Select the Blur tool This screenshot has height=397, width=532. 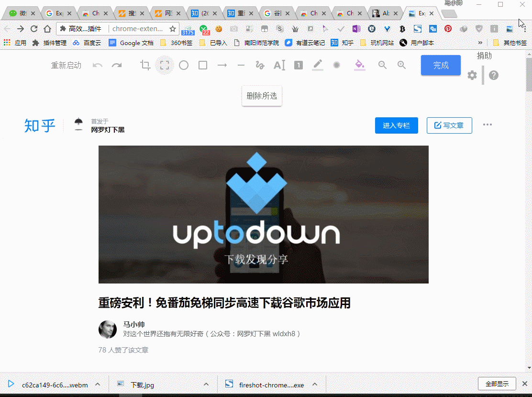tap(337, 65)
